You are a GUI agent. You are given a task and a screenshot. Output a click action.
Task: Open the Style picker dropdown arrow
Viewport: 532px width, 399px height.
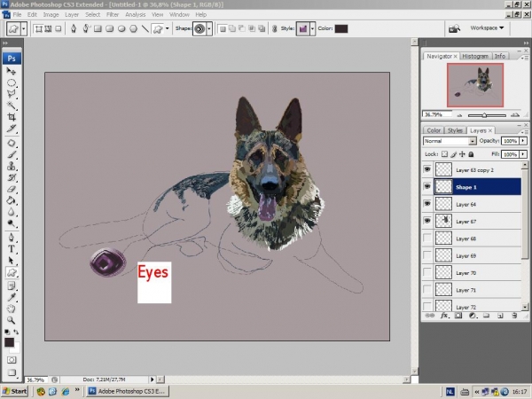312,29
